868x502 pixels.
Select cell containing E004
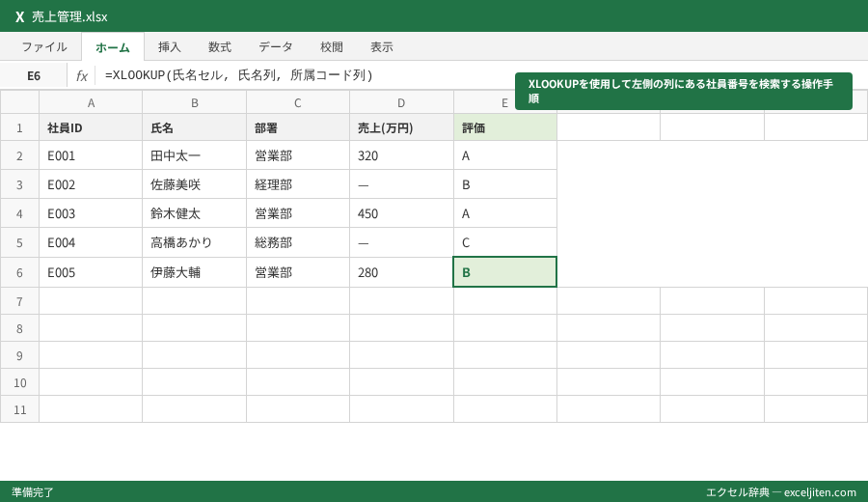(91, 242)
